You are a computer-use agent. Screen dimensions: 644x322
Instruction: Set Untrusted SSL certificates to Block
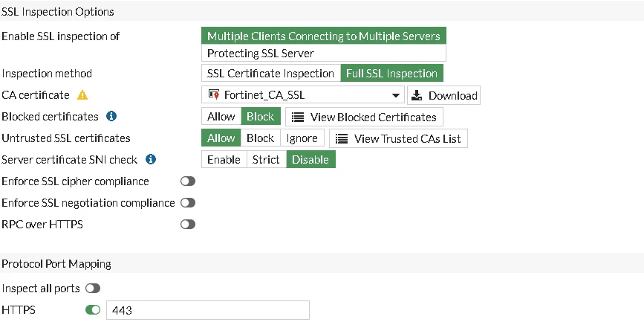coord(261,138)
